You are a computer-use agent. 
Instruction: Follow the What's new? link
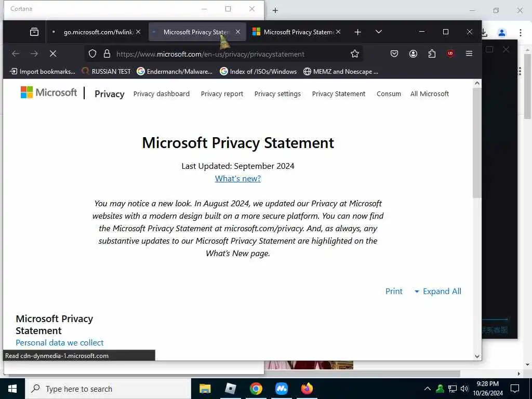pyautogui.click(x=238, y=179)
